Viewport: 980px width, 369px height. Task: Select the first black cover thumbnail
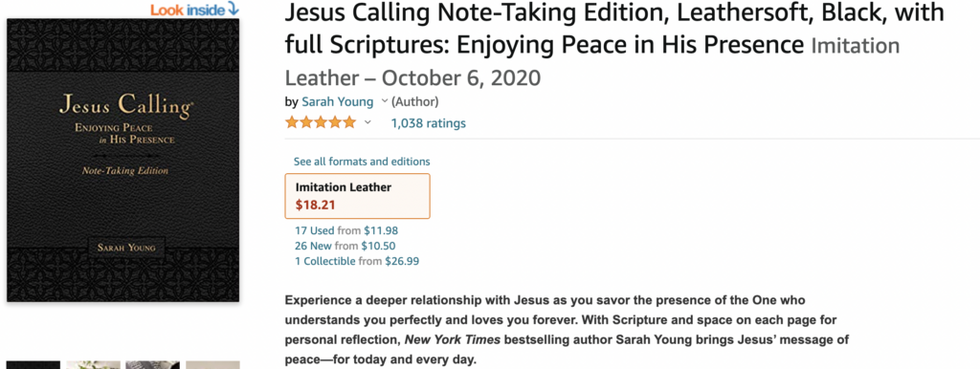(33, 364)
